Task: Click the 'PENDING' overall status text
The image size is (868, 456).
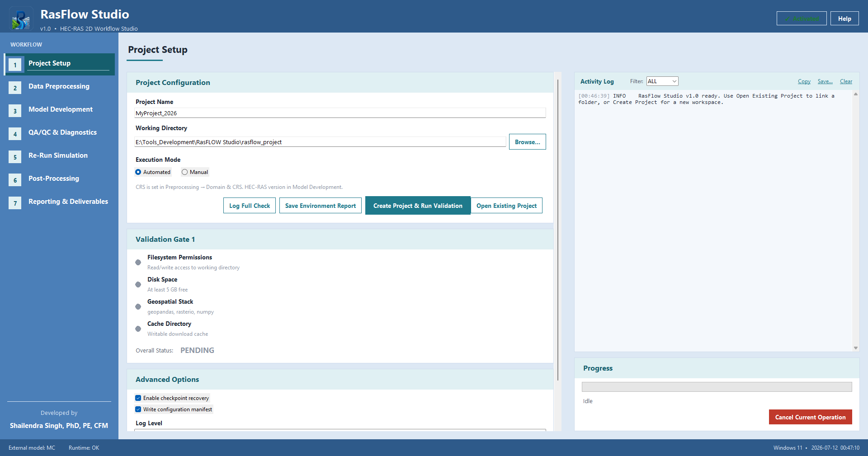Action: click(198, 350)
